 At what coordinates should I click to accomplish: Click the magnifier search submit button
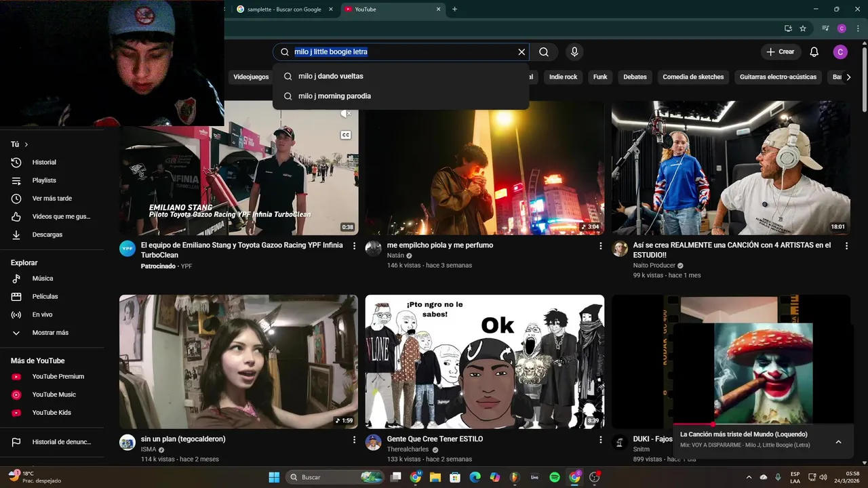point(544,52)
